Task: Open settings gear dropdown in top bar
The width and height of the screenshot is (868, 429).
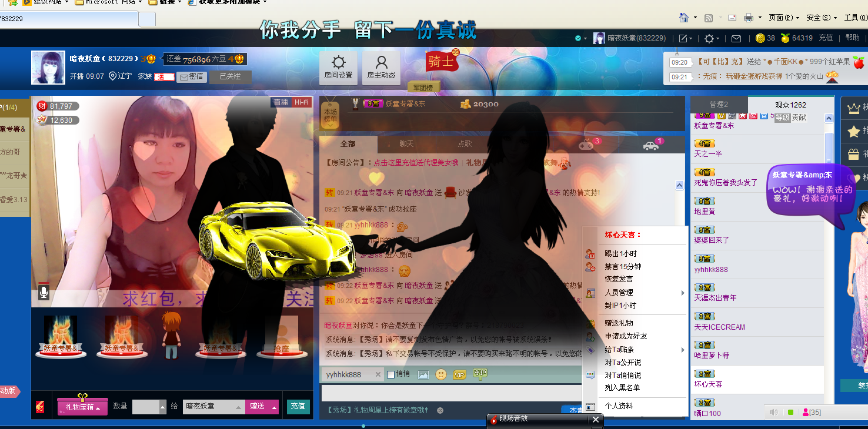Action: (x=712, y=38)
